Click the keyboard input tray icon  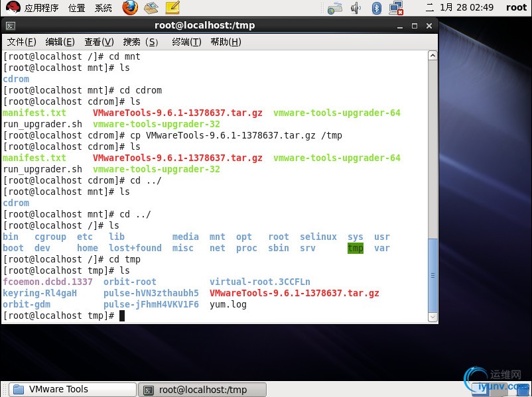click(335, 8)
